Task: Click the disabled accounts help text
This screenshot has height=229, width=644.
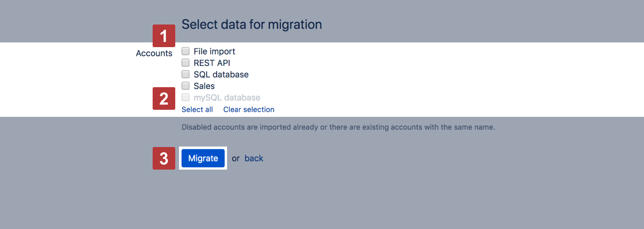Action: pyautogui.click(x=338, y=127)
